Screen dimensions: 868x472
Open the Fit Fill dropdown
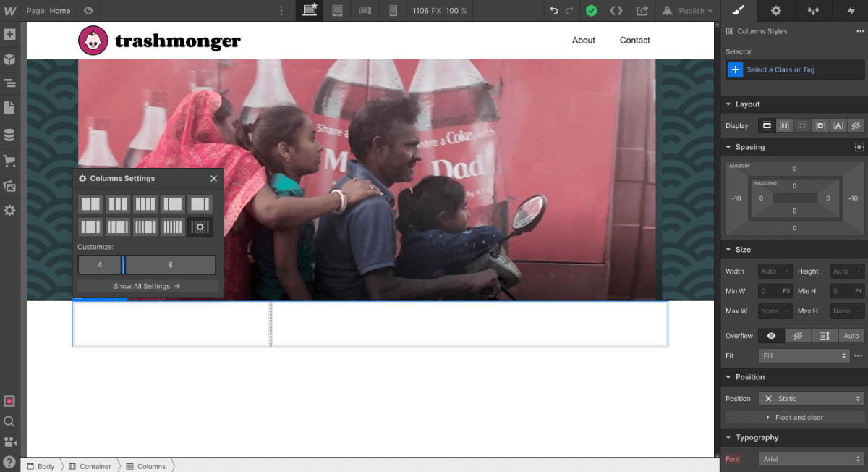click(x=804, y=355)
